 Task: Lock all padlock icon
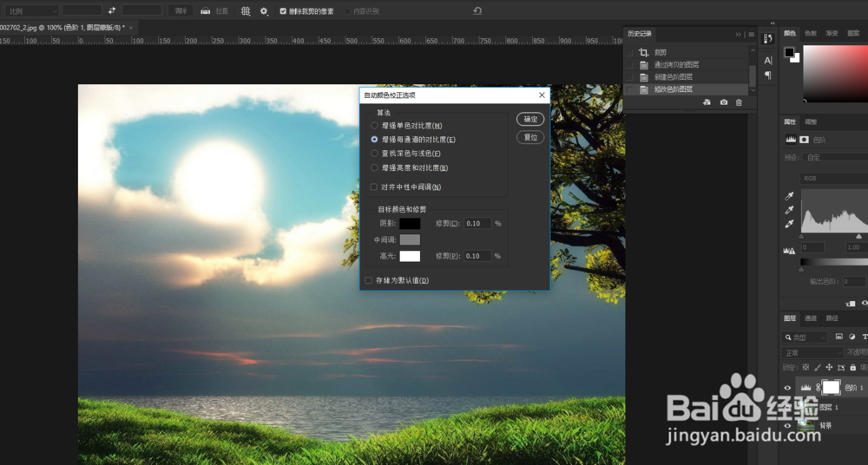(852, 367)
